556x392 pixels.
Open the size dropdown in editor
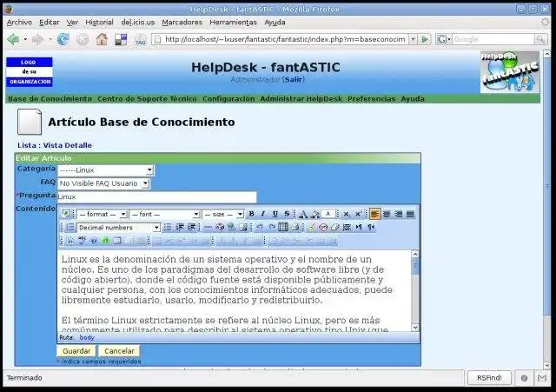click(223, 215)
